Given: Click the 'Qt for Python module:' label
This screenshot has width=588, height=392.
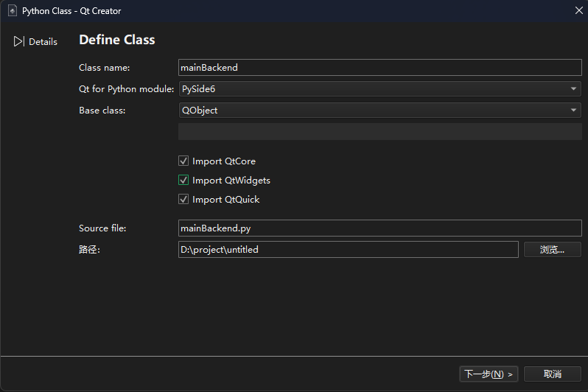Looking at the screenshot, I should point(127,89).
